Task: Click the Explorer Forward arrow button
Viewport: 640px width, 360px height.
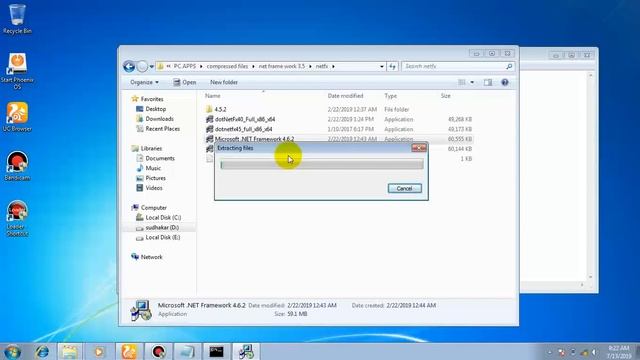Action: 142,66
